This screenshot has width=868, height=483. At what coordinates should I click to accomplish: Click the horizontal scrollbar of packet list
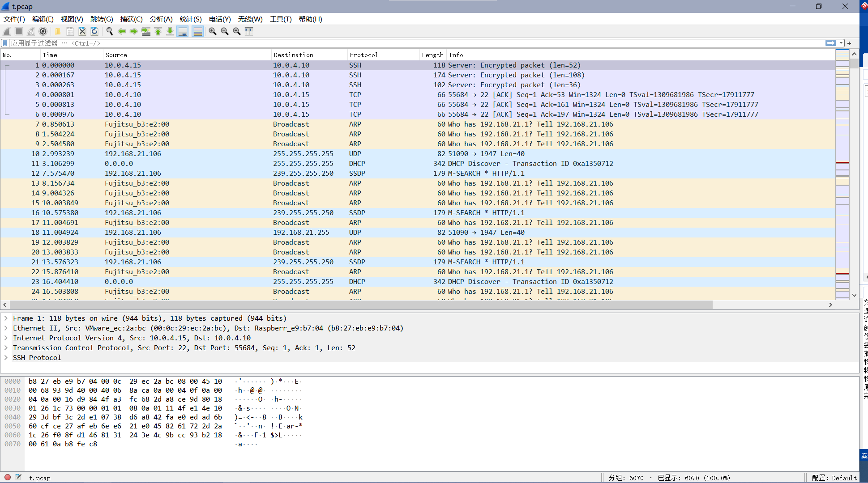(x=361, y=305)
